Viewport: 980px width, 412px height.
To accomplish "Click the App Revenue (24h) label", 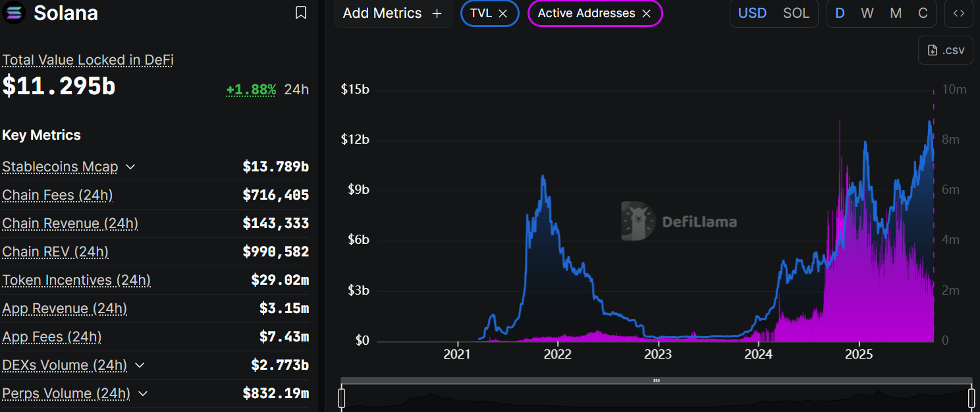I will pos(65,309).
